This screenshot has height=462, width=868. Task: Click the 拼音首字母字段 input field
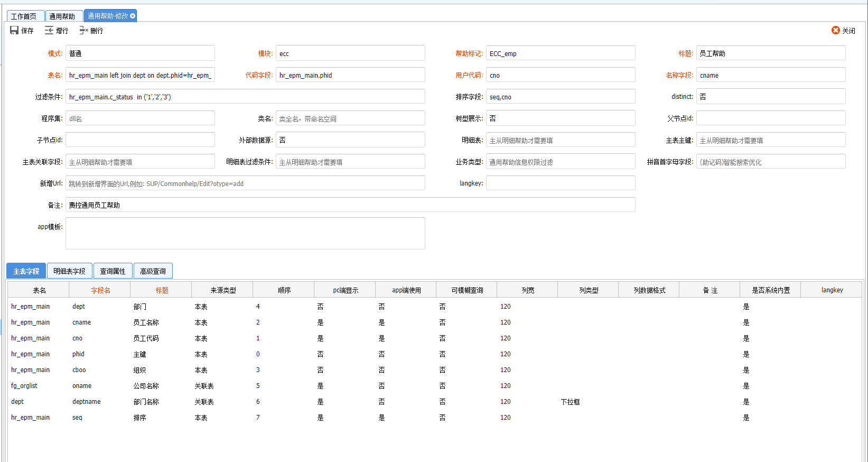tap(771, 161)
